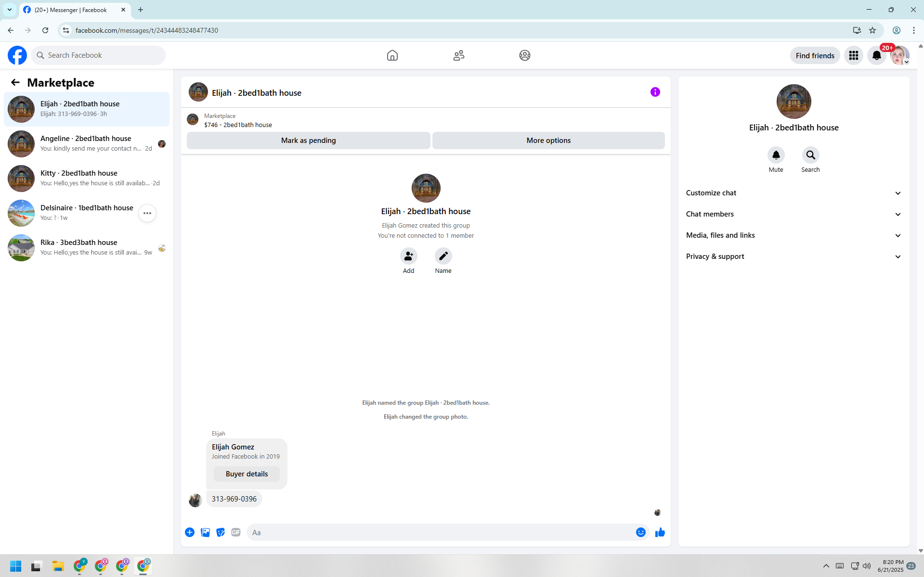Open the notifications bell
This screenshot has height=577, width=924.
click(877, 55)
